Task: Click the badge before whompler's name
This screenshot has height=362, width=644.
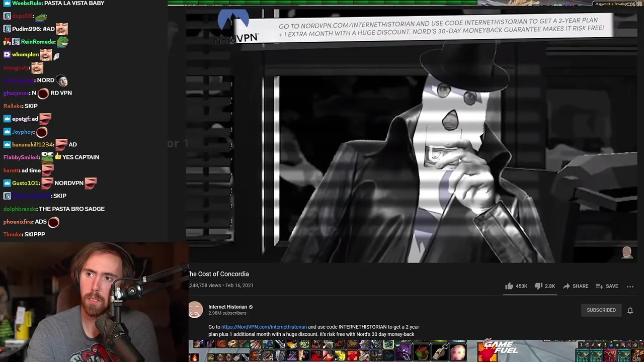Action: [7, 54]
